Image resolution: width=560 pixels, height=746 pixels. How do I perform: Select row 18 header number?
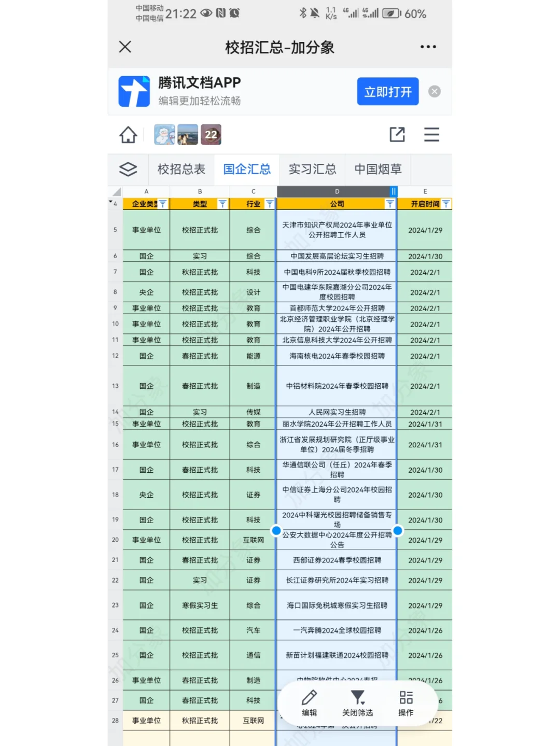(x=115, y=495)
